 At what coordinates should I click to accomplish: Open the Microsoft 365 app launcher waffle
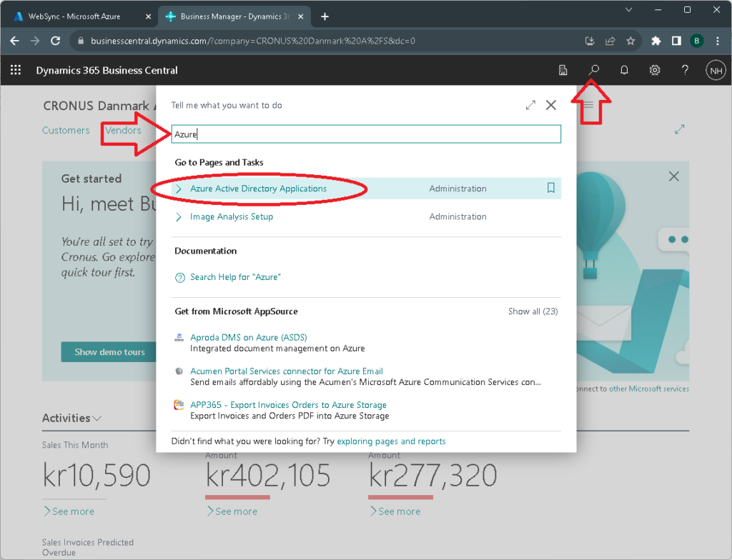[15, 70]
